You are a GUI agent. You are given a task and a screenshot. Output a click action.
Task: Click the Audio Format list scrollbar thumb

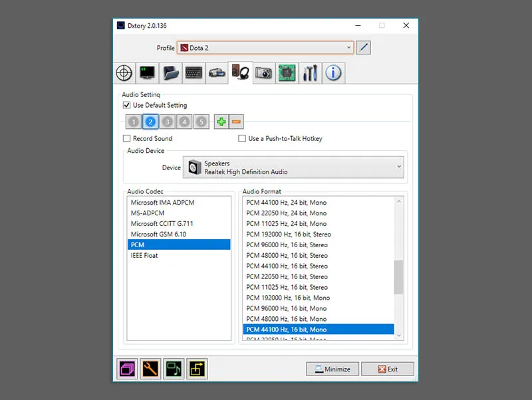(x=398, y=277)
